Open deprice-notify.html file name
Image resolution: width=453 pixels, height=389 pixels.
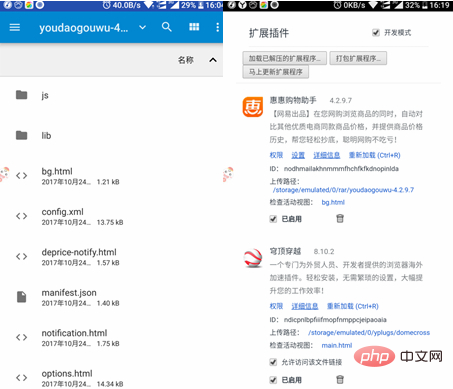(79, 252)
